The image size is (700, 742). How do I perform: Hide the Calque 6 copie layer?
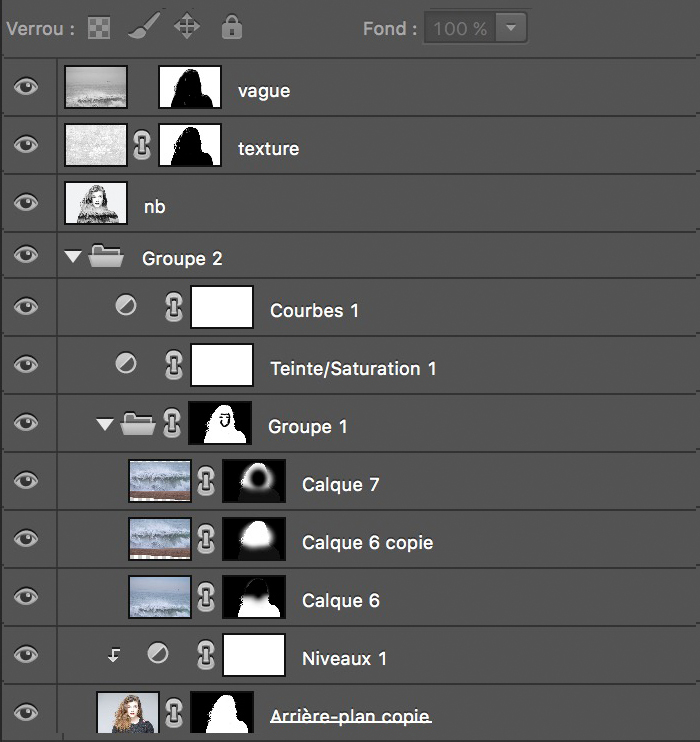click(26, 539)
